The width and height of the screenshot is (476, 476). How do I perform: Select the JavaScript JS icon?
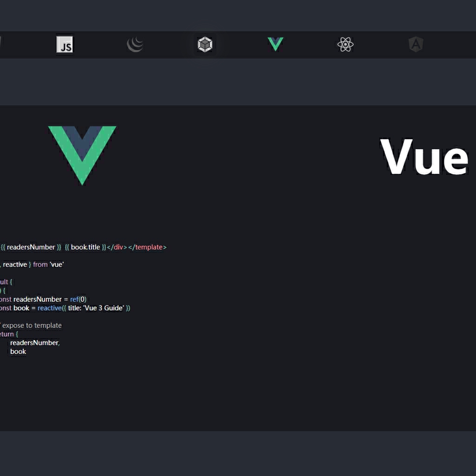[x=65, y=45]
